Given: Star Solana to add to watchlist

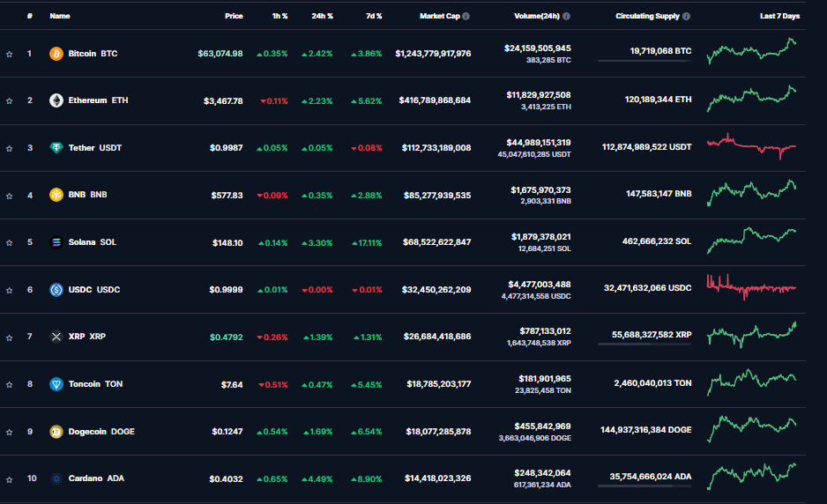Looking at the screenshot, I should coord(10,242).
